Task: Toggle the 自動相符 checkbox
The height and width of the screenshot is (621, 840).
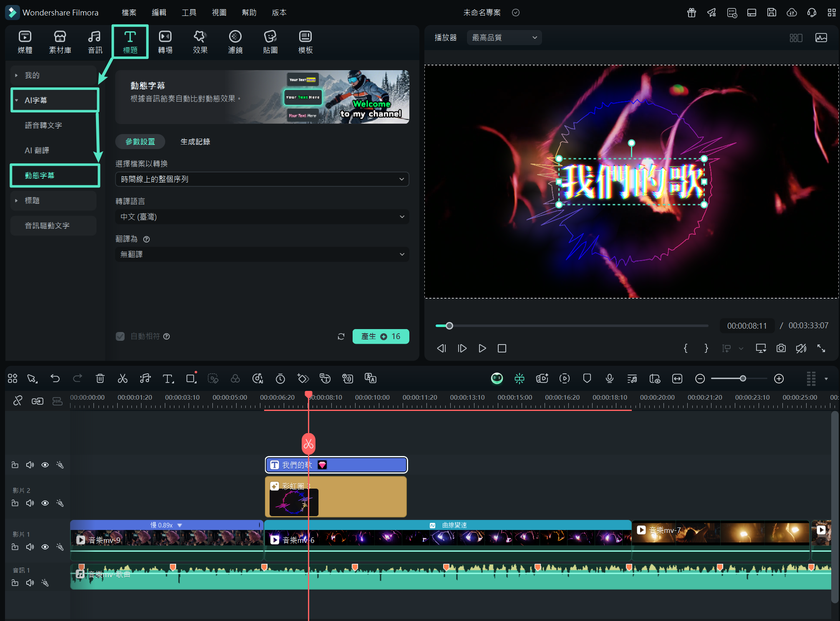Action: [x=120, y=337]
